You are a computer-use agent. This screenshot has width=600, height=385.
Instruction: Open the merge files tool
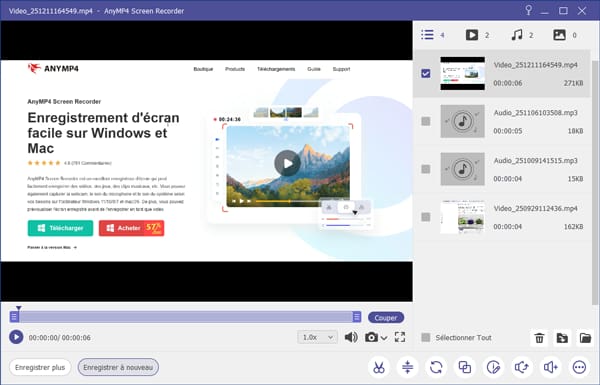(x=465, y=367)
